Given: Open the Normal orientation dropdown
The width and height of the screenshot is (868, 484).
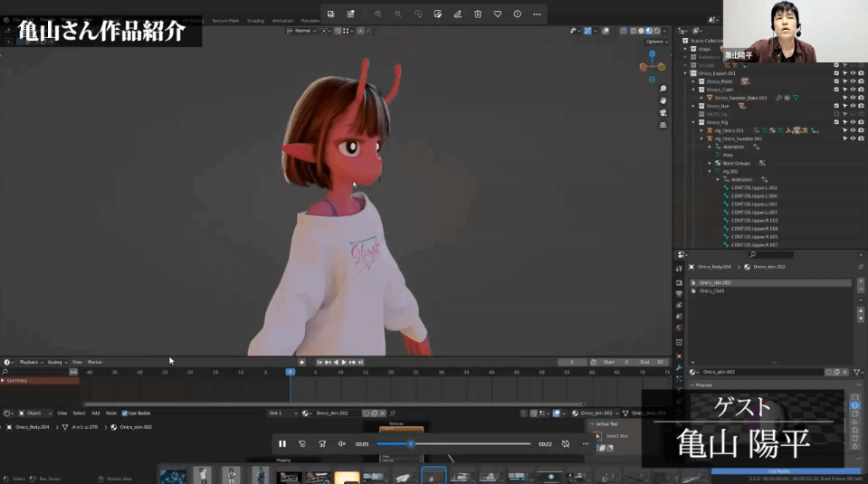Looking at the screenshot, I should 301,31.
